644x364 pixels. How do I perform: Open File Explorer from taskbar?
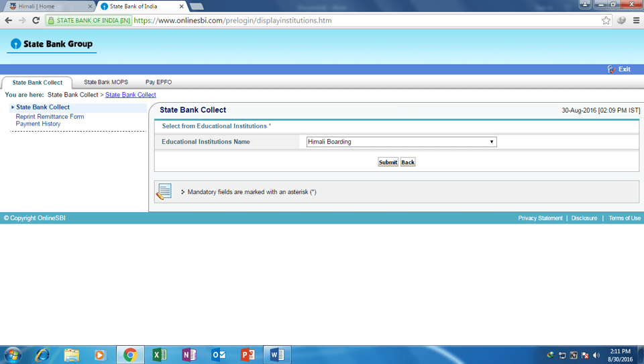click(72, 355)
